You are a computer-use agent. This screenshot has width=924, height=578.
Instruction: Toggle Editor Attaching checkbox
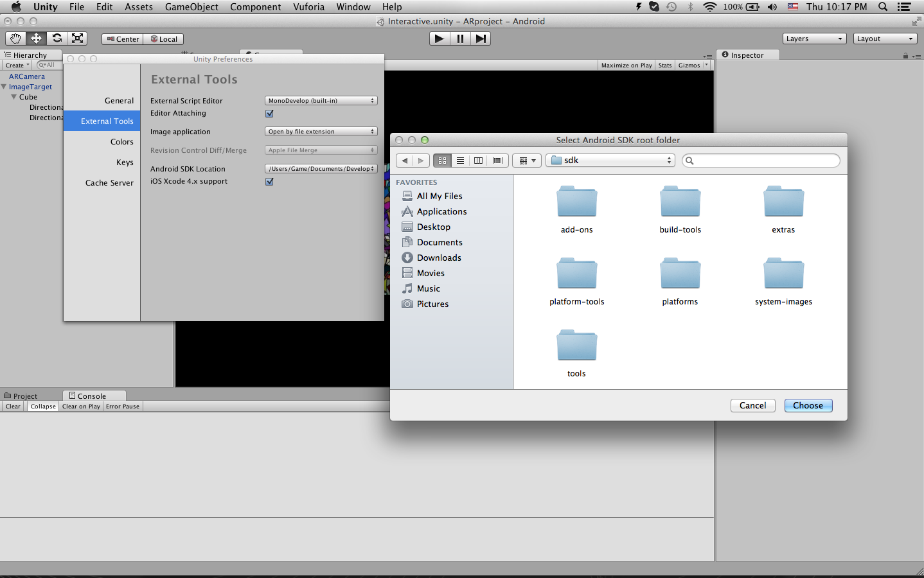click(270, 114)
